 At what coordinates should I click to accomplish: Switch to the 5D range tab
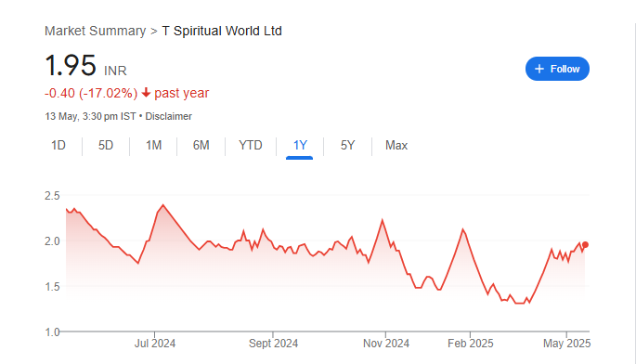coord(106,145)
